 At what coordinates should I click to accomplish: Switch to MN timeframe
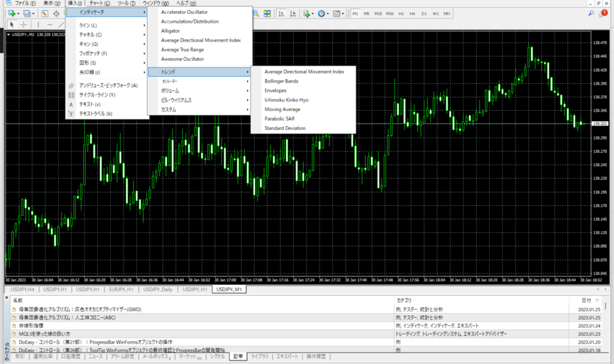(x=446, y=13)
